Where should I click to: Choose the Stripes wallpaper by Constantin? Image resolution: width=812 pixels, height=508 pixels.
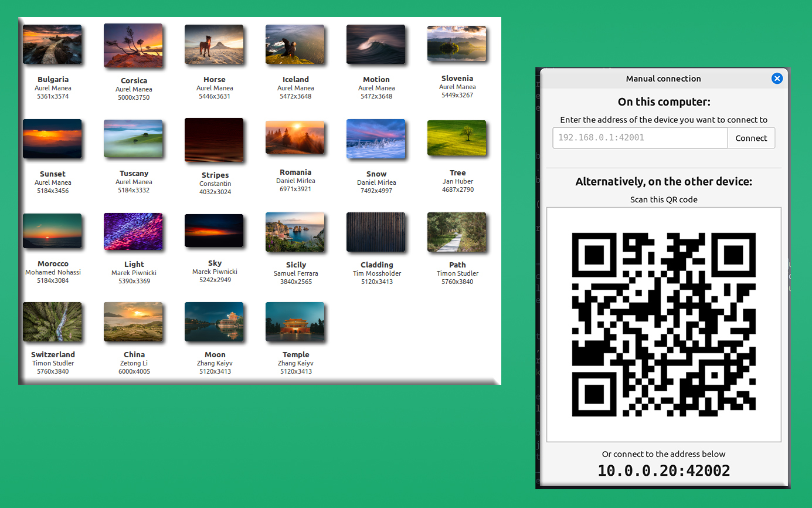(214, 140)
